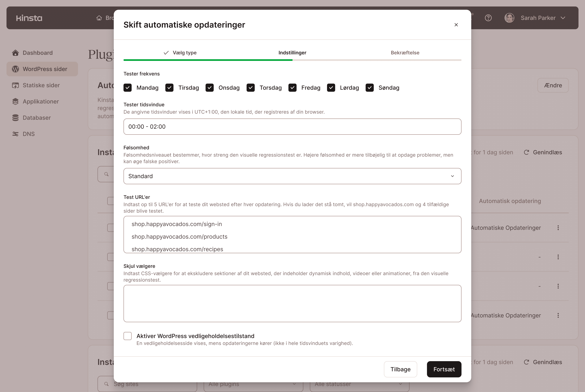The width and height of the screenshot is (585, 392).
Task: Click the Fortsæt button
Action: coord(444,369)
